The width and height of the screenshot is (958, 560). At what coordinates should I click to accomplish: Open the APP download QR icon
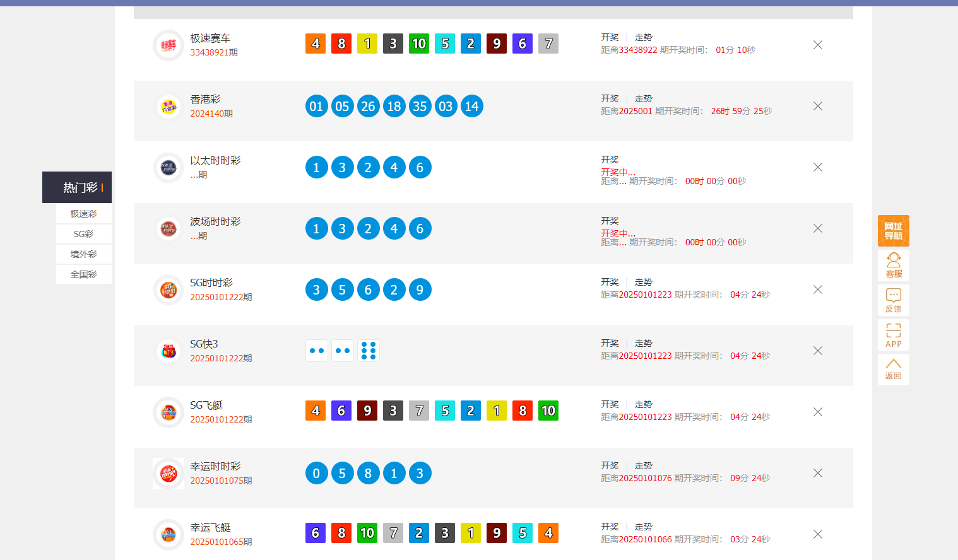click(893, 335)
